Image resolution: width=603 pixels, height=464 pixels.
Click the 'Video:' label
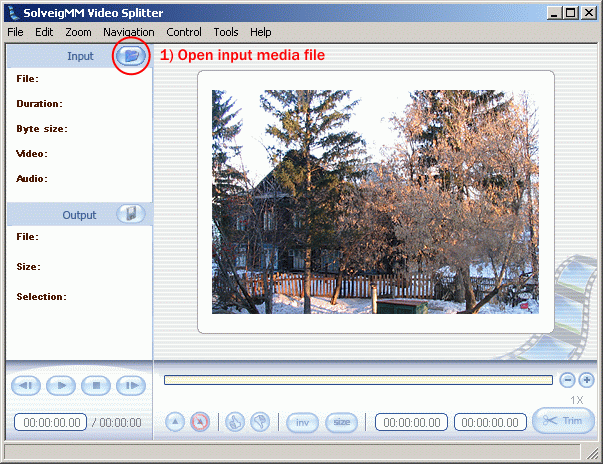point(32,154)
